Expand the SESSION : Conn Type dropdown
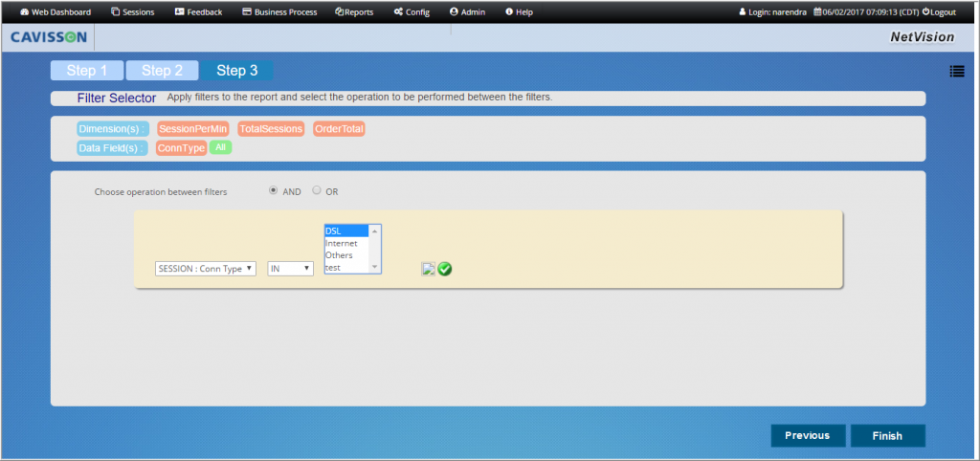 [x=205, y=269]
